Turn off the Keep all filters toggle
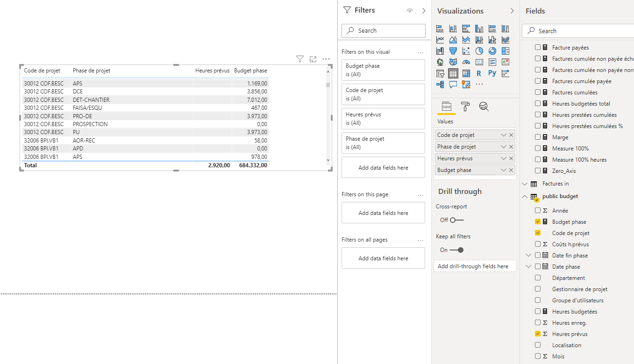 pyautogui.click(x=457, y=250)
